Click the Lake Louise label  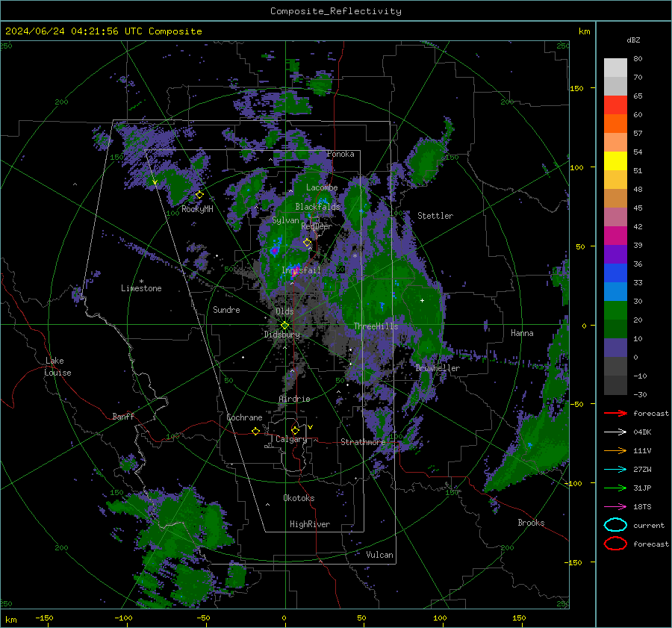(x=57, y=367)
